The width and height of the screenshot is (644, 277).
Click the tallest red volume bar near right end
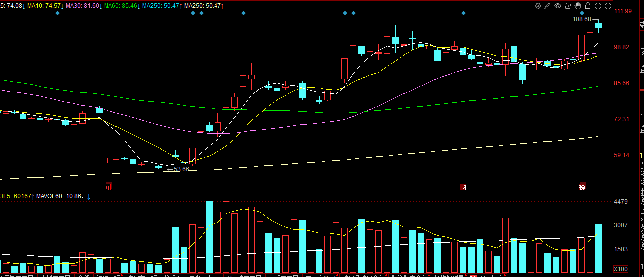(x=590, y=239)
